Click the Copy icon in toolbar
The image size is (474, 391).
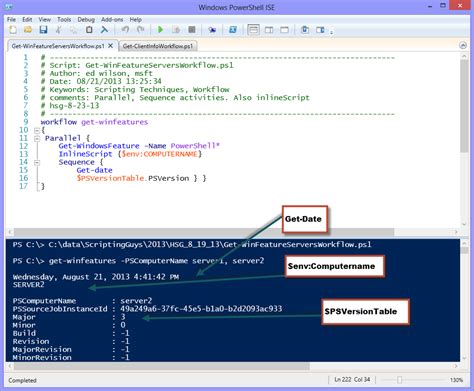74,30
